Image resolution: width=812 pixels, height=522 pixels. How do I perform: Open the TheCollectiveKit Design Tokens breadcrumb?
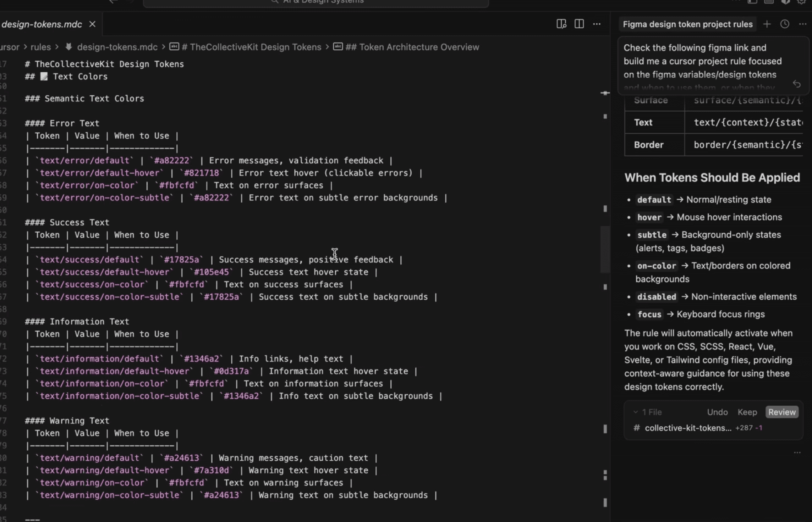[251, 47]
